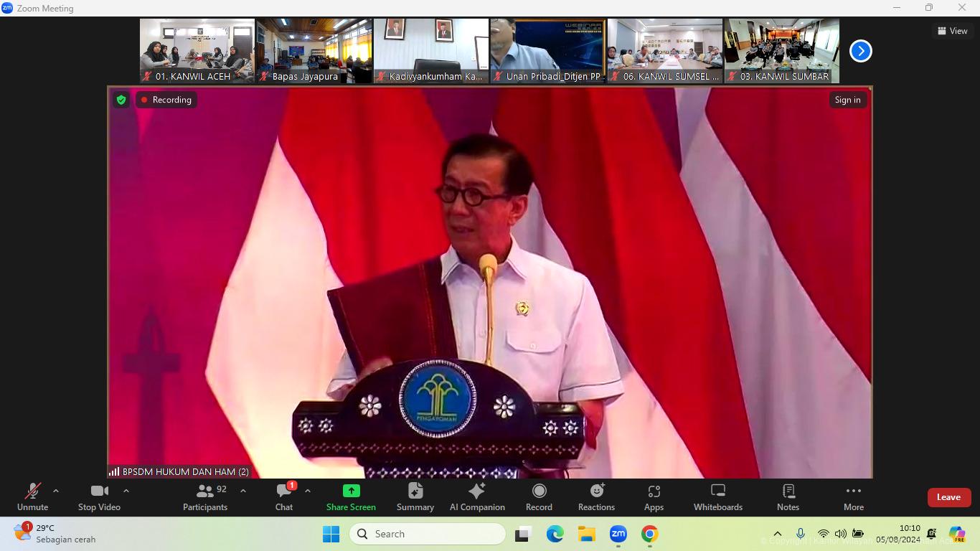
Task: Select the 03. KANWIL SUMBAR thumbnail
Action: pos(782,51)
